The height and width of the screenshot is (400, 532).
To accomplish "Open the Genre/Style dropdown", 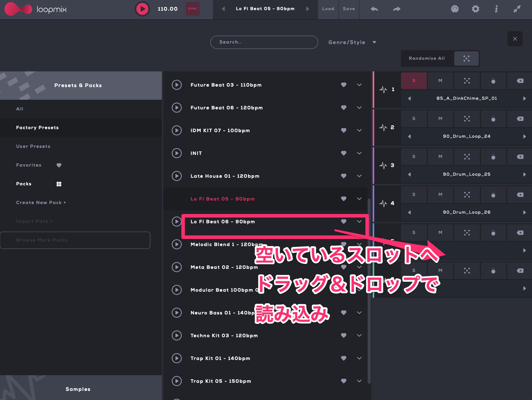I will coord(352,42).
